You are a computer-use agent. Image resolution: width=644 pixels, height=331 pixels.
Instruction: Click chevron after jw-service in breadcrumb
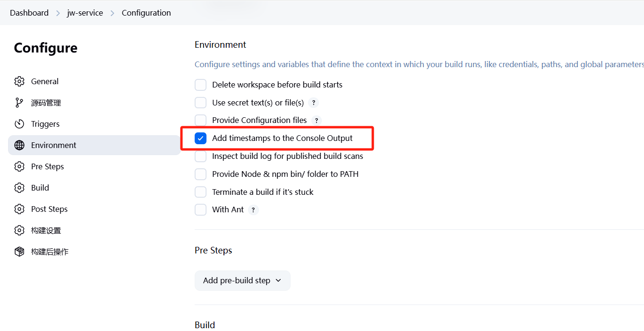coord(112,13)
